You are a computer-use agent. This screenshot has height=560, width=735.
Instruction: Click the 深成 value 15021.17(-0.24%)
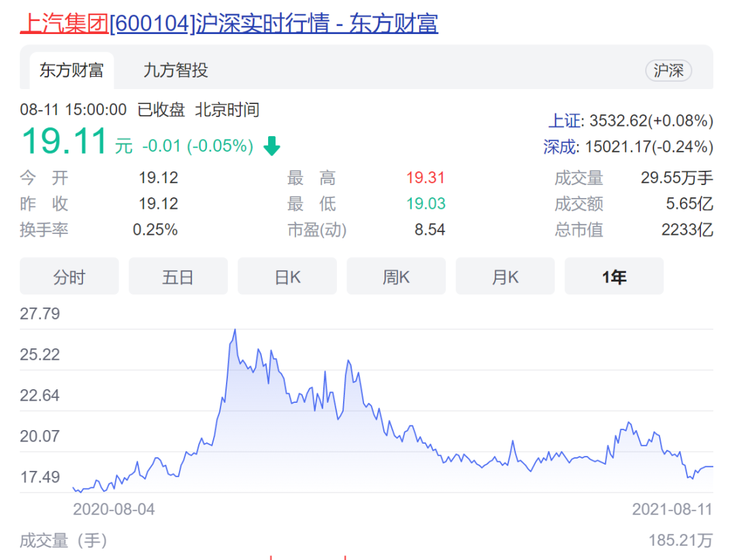[649, 147]
